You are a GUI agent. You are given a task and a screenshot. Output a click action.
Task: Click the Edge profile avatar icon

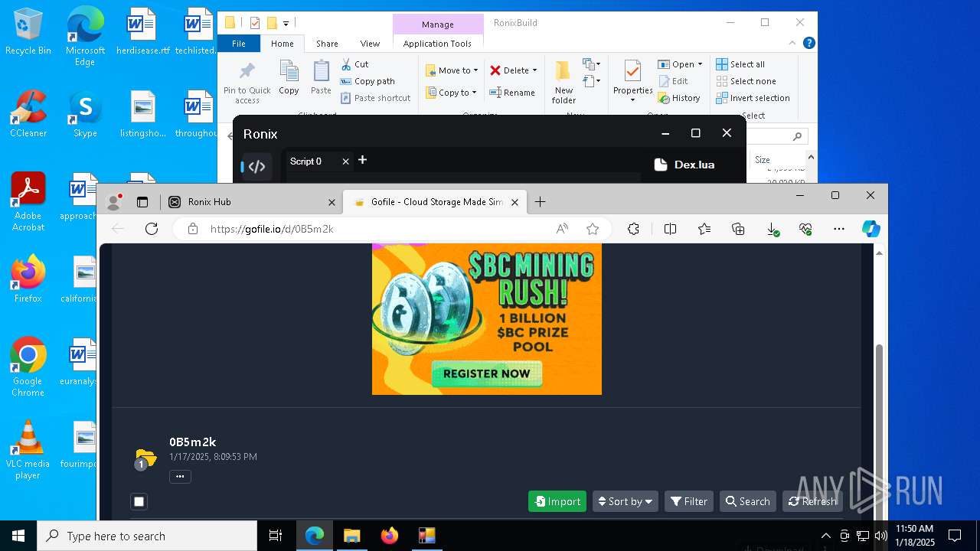coord(114,202)
